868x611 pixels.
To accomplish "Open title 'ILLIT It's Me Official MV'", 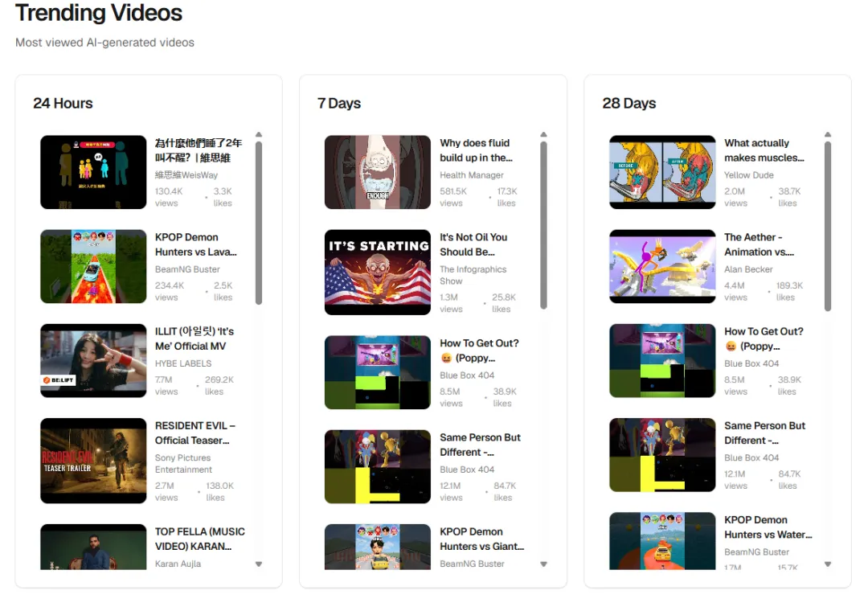I will tap(194, 338).
